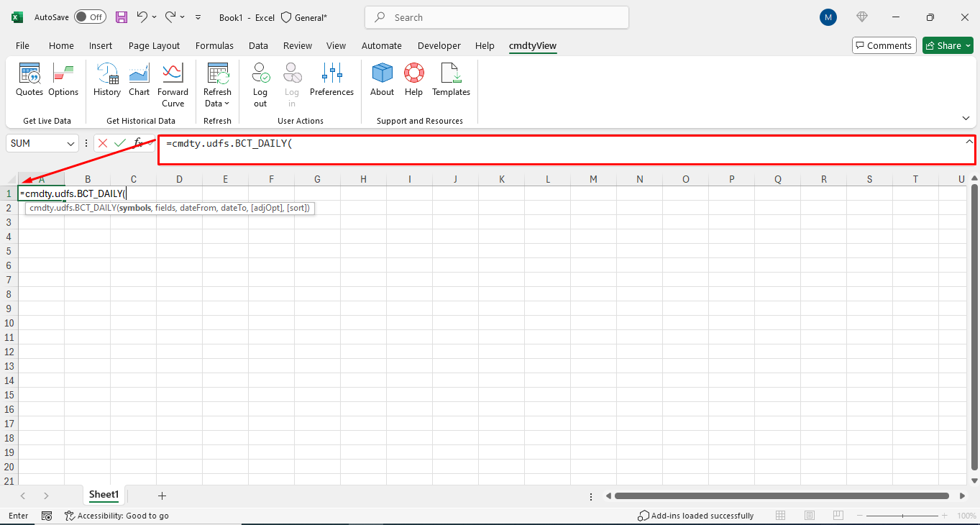Switch to the Data tab
This screenshot has height=525, width=980.
[258, 45]
